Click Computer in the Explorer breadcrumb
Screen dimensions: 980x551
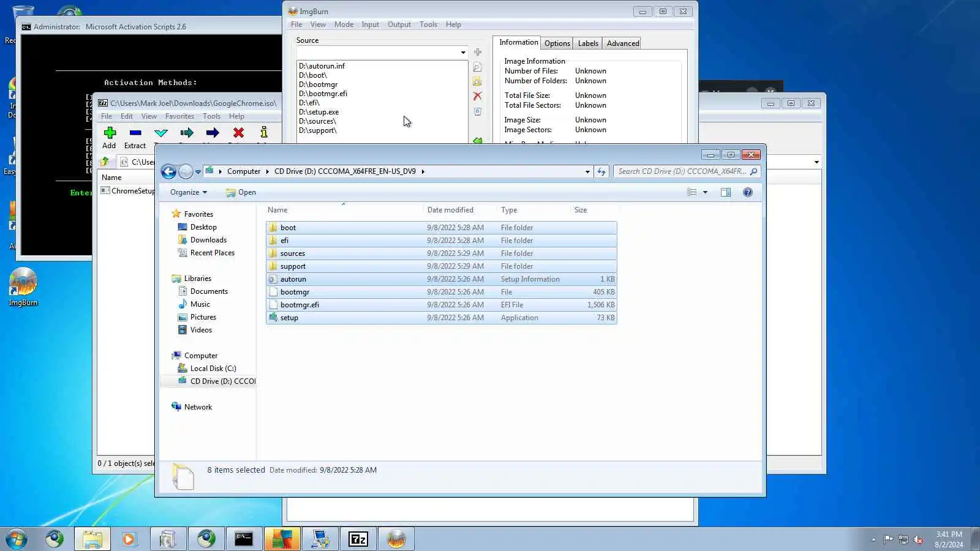coord(244,171)
